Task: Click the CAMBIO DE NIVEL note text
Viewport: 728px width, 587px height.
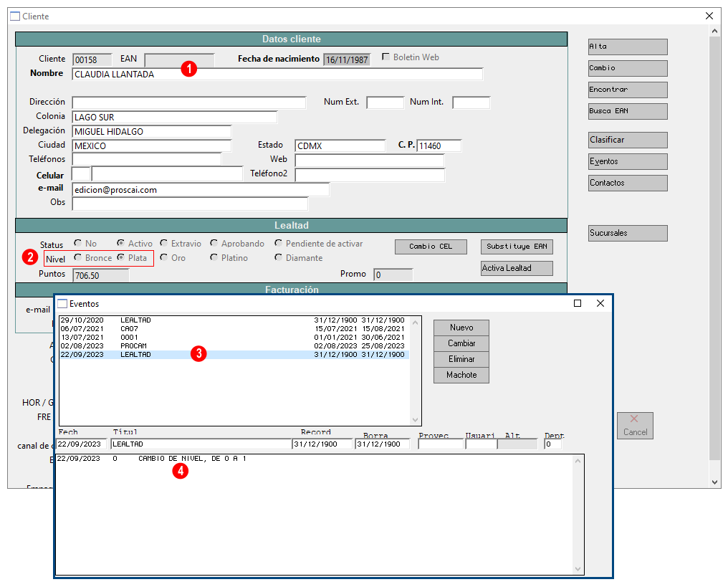Action: pos(192,459)
